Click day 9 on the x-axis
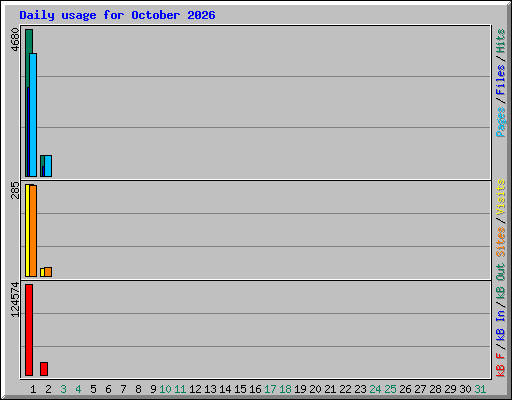 point(153,389)
